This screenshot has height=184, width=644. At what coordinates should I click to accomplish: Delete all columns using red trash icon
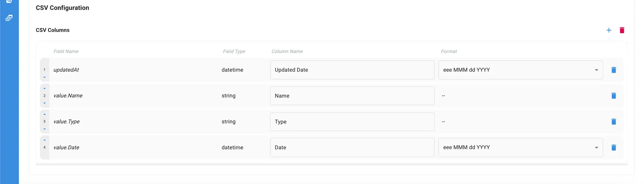click(x=622, y=30)
